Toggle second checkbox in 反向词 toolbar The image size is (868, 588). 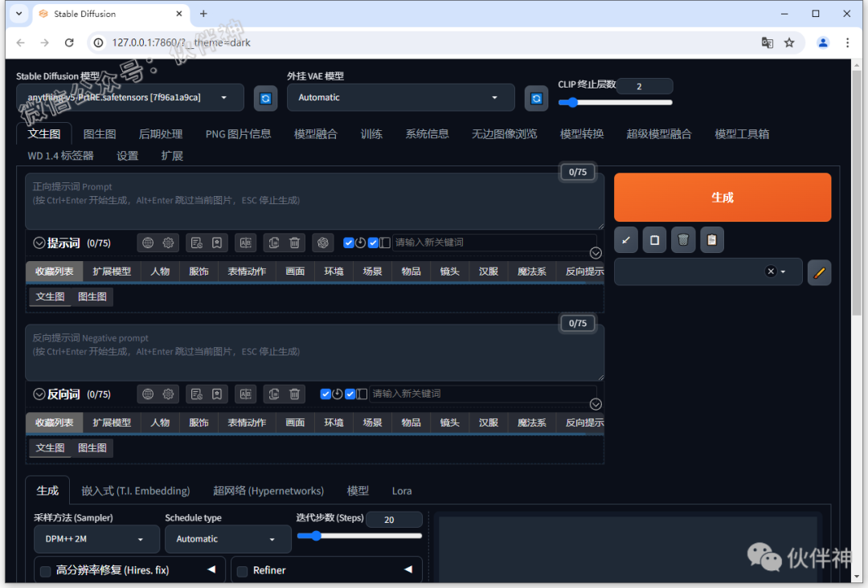[350, 394]
